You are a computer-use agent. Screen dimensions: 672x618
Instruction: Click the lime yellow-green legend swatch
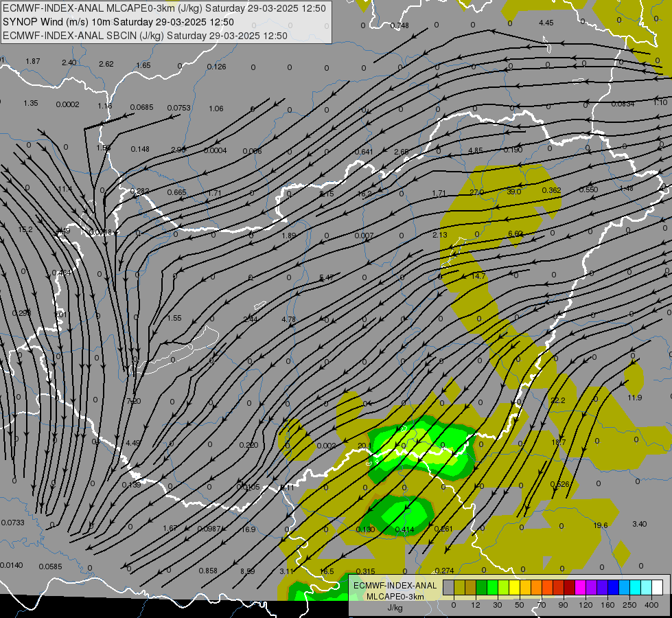(x=503, y=588)
